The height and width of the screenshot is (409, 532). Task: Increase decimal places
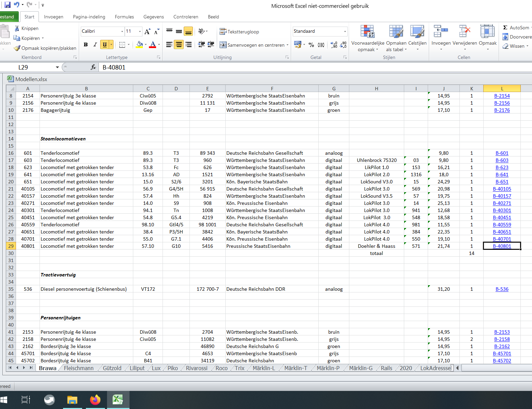click(334, 45)
